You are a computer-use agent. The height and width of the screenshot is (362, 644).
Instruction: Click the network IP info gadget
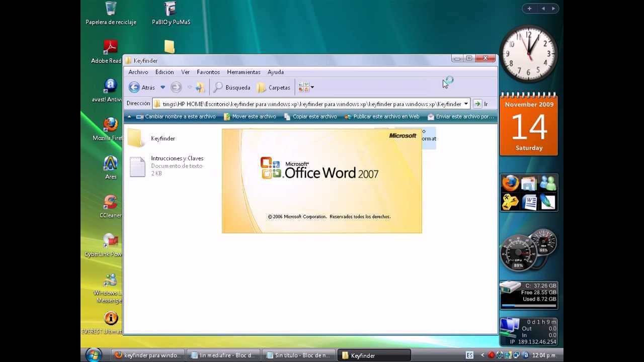coord(529,331)
